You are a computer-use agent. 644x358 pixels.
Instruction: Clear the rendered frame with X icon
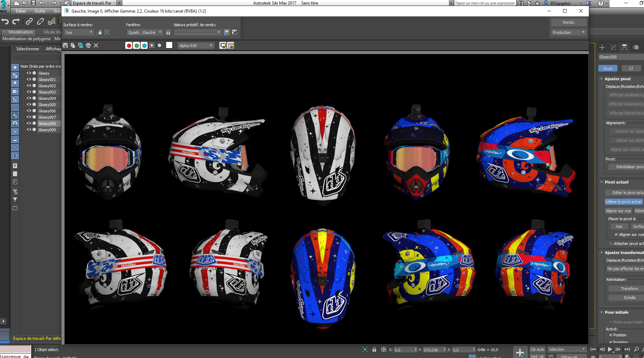(96, 45)
